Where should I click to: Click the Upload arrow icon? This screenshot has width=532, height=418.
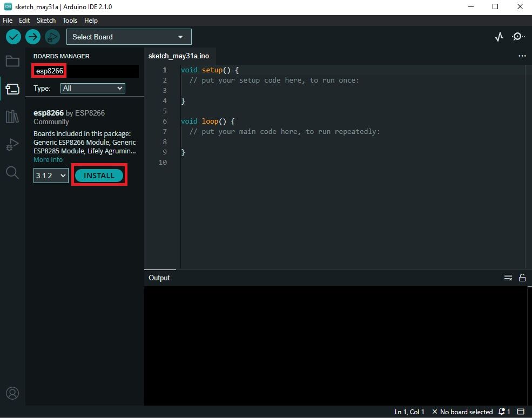click(33, 37)
